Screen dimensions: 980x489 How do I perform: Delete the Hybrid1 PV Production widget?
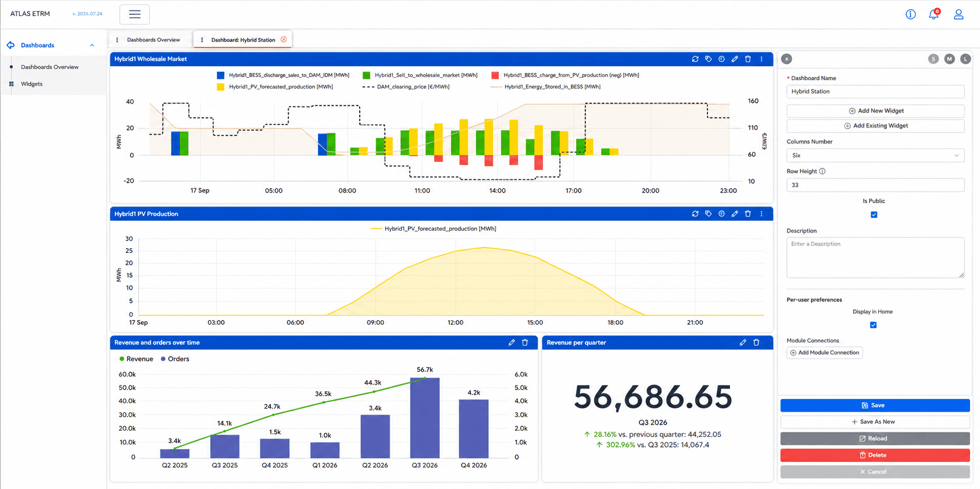[x=748, y=214]
